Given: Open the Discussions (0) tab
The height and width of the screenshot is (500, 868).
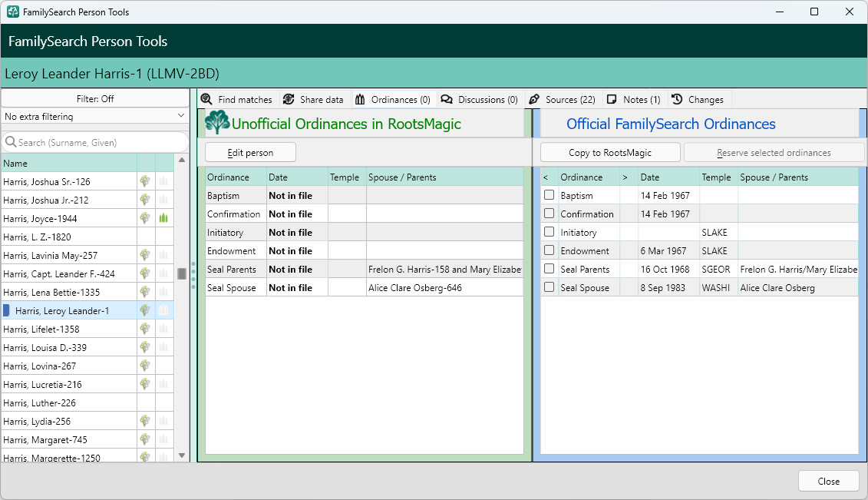Looking at the screenshot, I should tap(480, 100).
